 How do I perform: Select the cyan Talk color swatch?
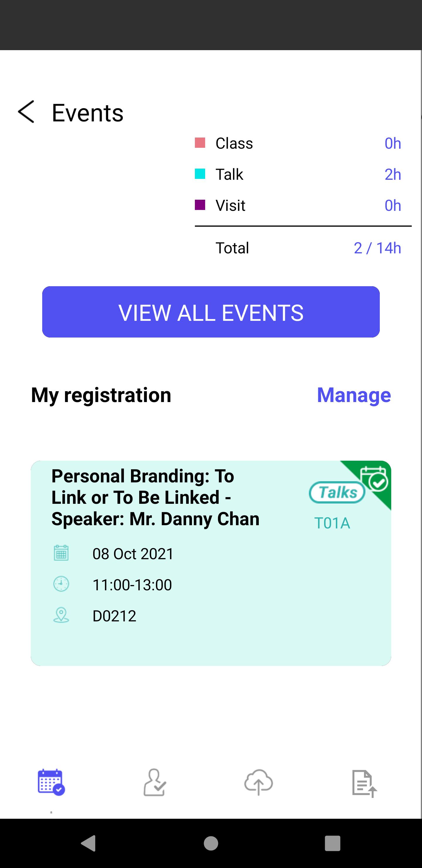[200, 174]
